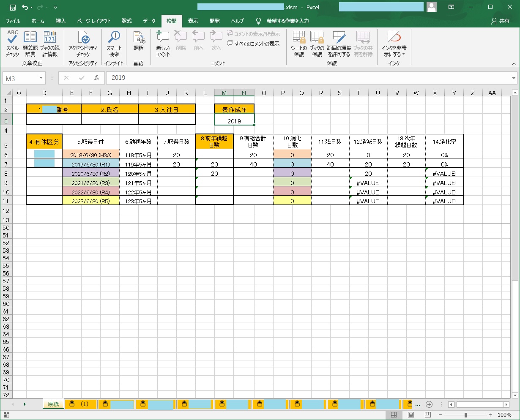This screenshot has height=420, width=520.
Task: Expand the formula bar with its arrow
Action: pos(514,78)
